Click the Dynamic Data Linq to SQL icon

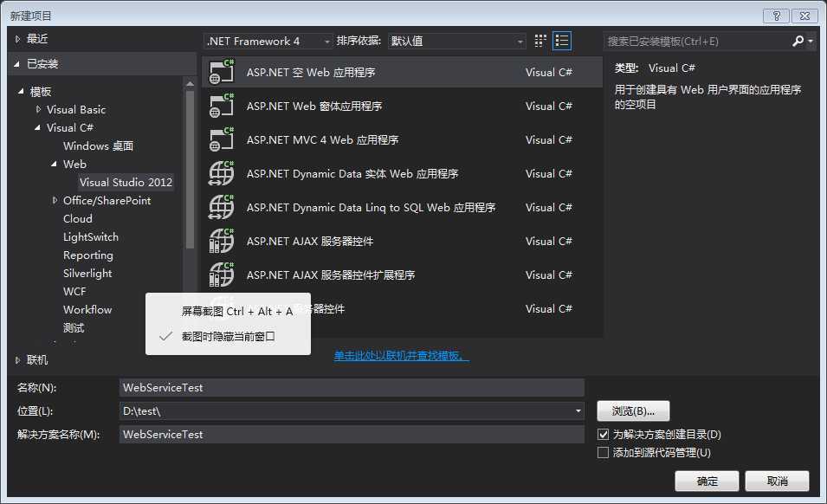[222, 207]
